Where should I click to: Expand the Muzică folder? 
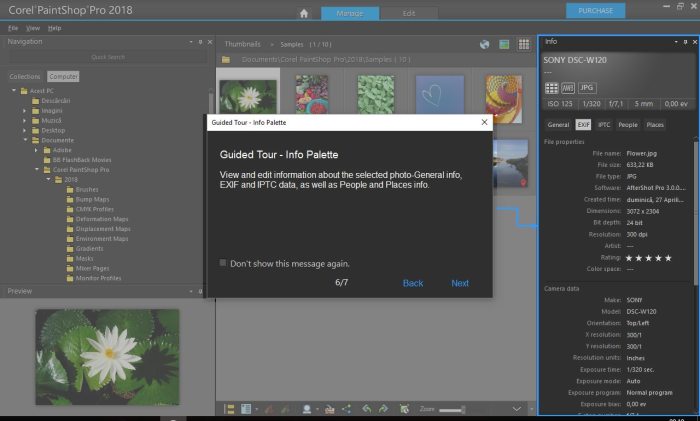pos(25,120)
